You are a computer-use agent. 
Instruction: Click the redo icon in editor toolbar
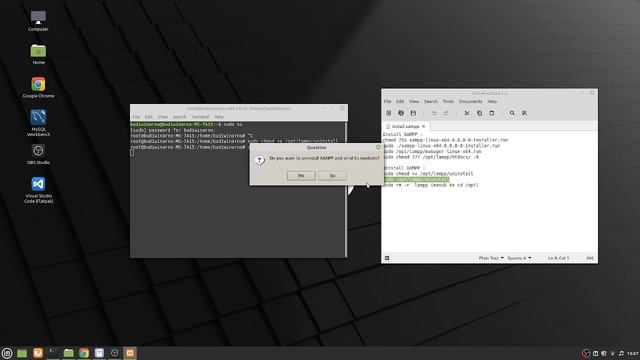pyautogui.click(x=446, y=113)
